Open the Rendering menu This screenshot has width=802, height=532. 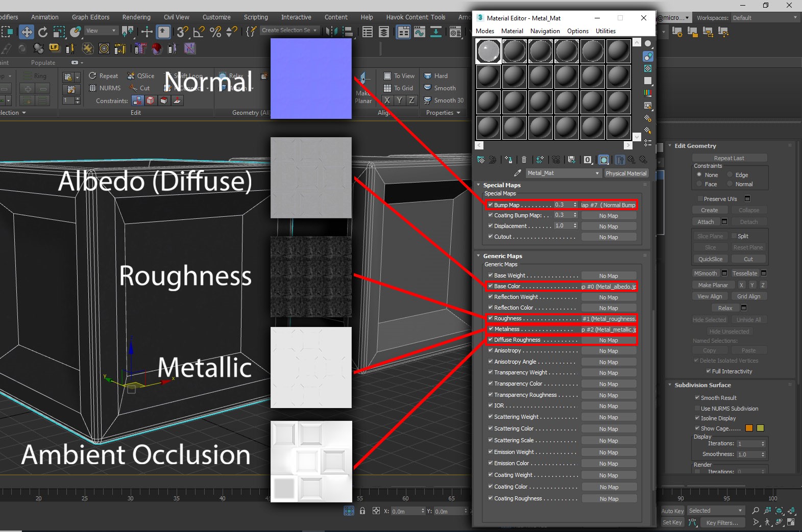click(136, 17)
